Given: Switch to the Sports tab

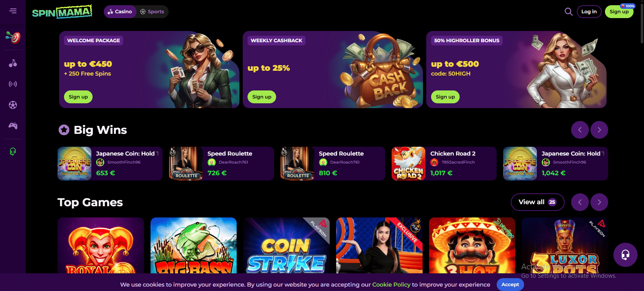Looking at the screenshot, I should [x=152, y=12].
